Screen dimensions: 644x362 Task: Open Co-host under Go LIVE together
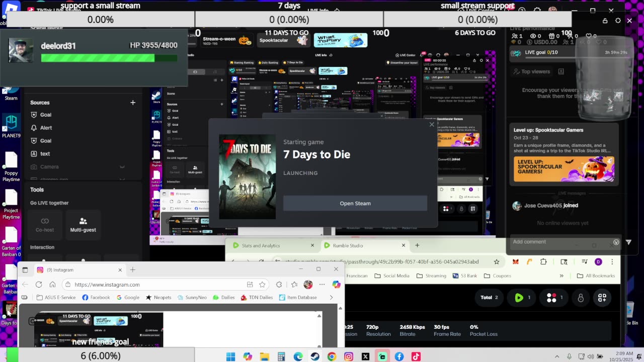coord(45,224)
